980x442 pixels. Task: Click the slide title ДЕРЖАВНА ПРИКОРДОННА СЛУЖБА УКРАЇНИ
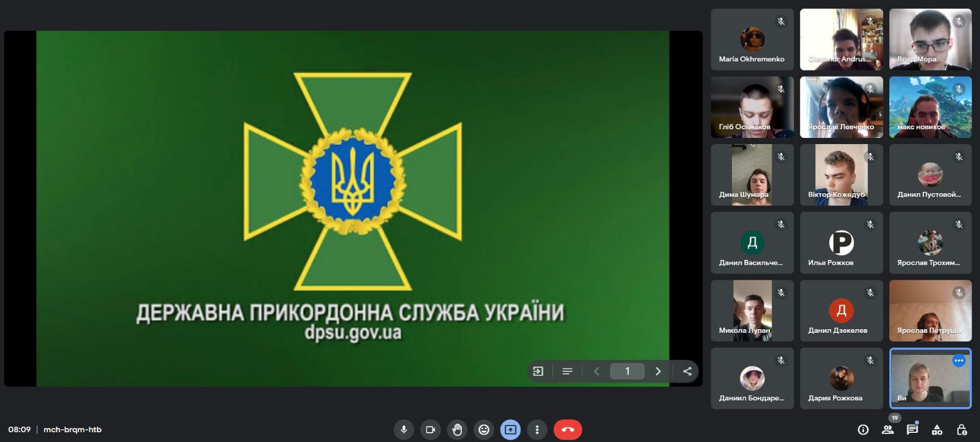click(350, 313)
